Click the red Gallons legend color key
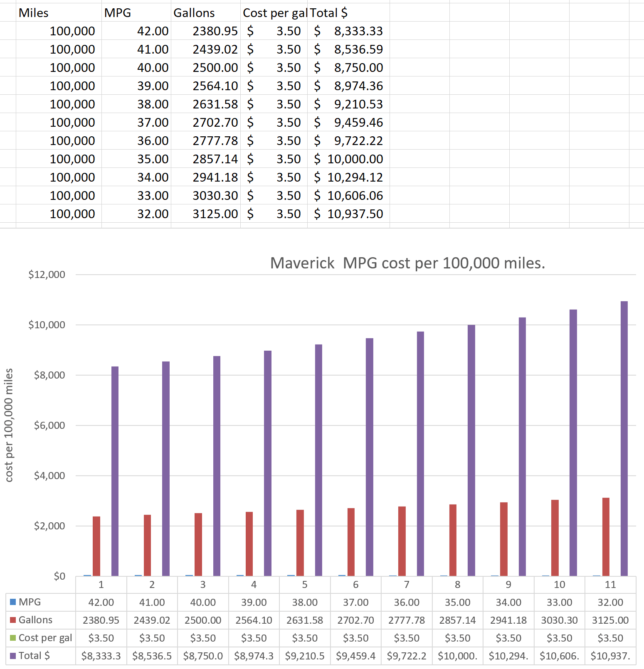 [13, 620]
